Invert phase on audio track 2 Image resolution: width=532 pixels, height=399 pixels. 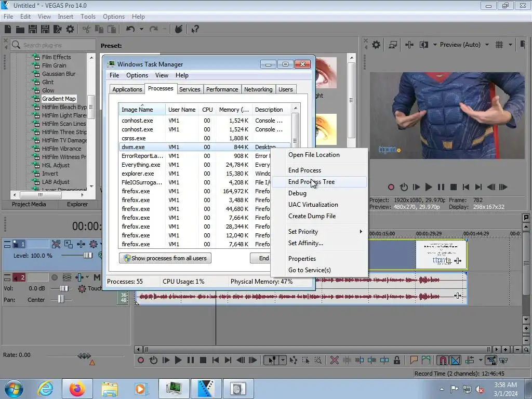67,277
